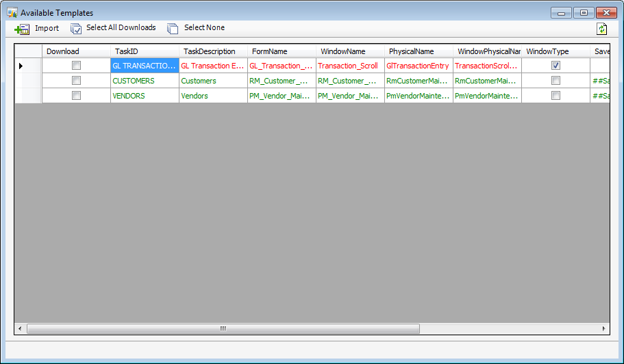Tick Download checkbox for CUSTOMERS row

click(77, 81)
